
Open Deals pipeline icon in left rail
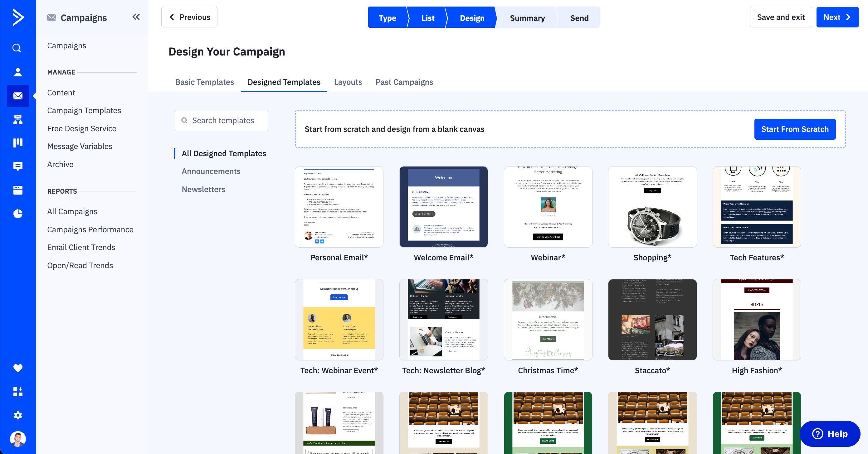coord(17,143)
